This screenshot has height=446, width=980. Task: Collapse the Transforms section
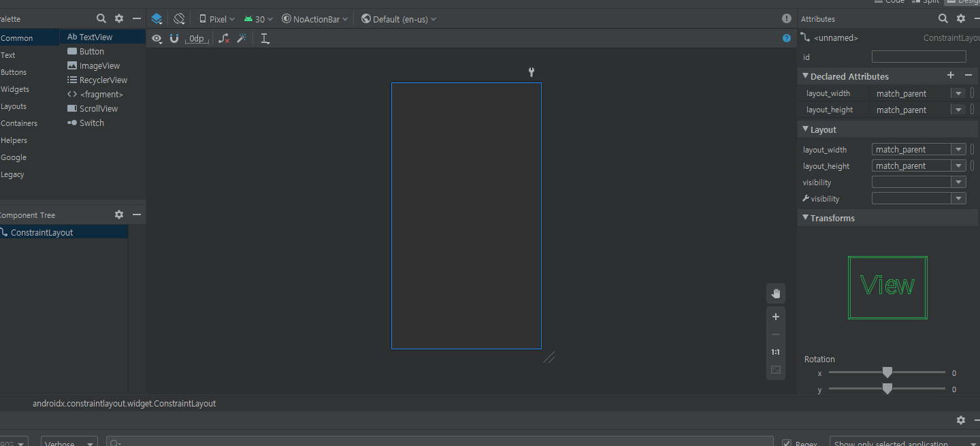(806, 218)
